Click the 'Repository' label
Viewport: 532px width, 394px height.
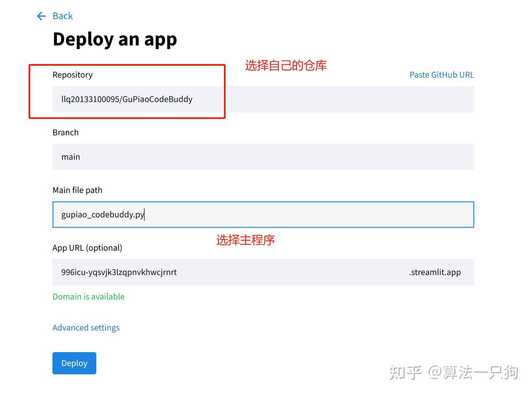point(72,75)
